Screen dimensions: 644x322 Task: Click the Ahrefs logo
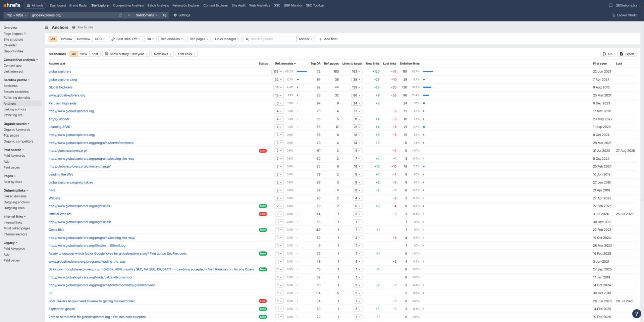[x=12, y=5]
